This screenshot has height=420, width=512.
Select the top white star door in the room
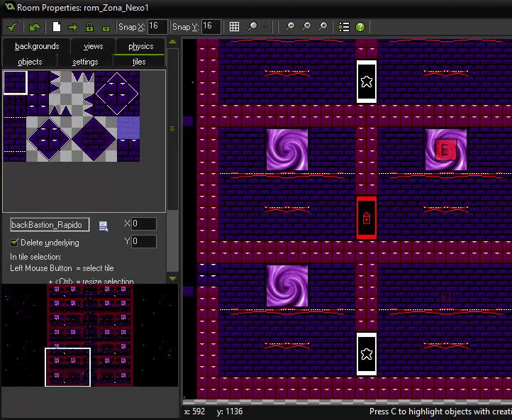point(367,81)
